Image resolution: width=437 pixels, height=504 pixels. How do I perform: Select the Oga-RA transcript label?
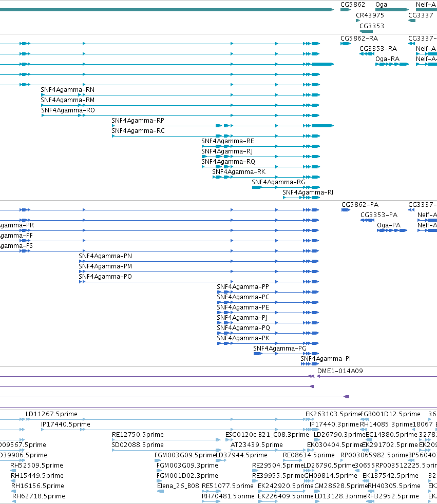pos(388,59)
